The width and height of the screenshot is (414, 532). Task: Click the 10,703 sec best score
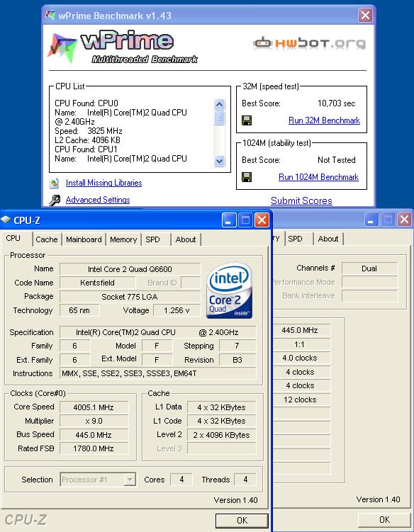tap(336, 103)
